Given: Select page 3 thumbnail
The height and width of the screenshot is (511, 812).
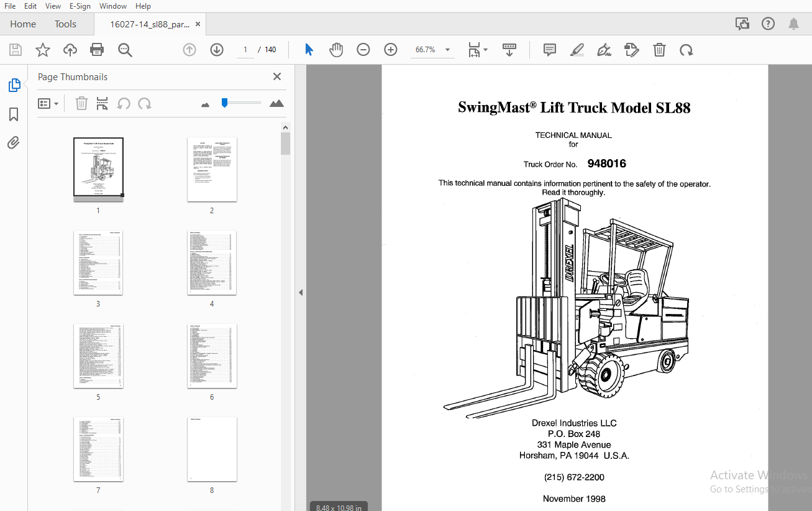Looking at the screenshot, I should [x=98, y=263].
